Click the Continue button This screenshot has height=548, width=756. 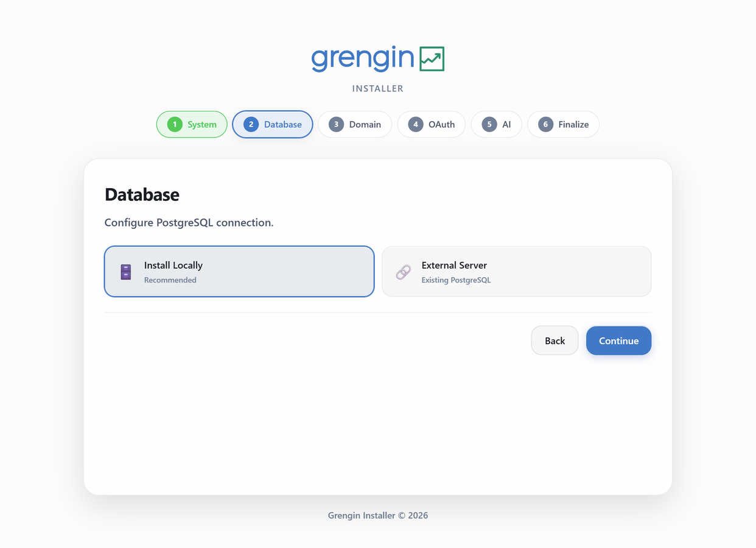coord(618,340)
